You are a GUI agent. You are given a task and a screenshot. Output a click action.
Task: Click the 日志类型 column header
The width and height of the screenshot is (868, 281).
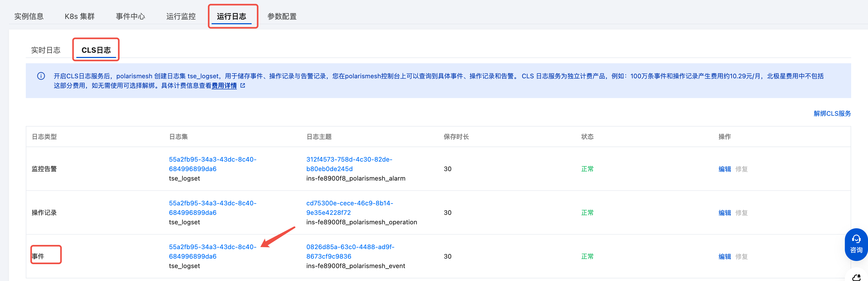(x=44, y=137)
